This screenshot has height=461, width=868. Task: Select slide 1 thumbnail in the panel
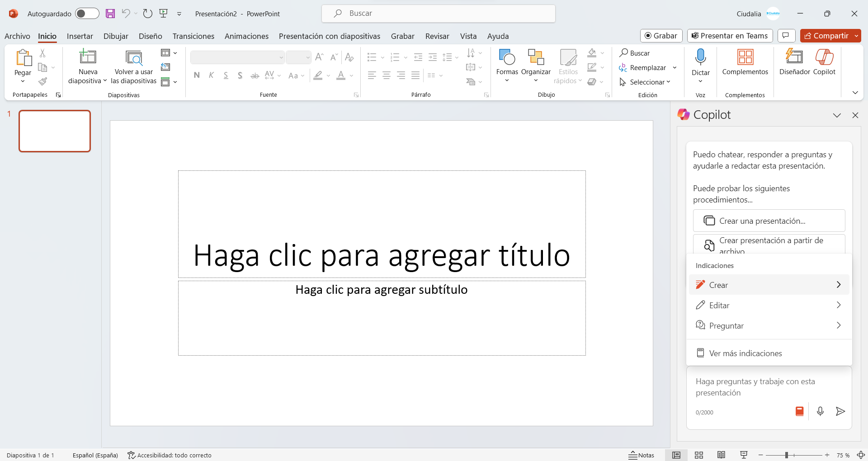point(54,131)
